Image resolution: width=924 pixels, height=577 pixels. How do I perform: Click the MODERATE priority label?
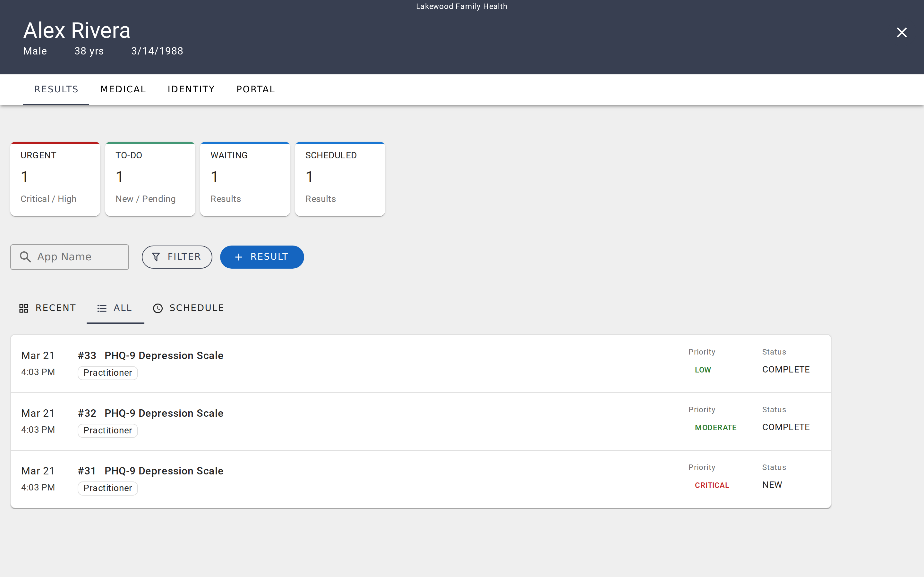click(715, 427)
